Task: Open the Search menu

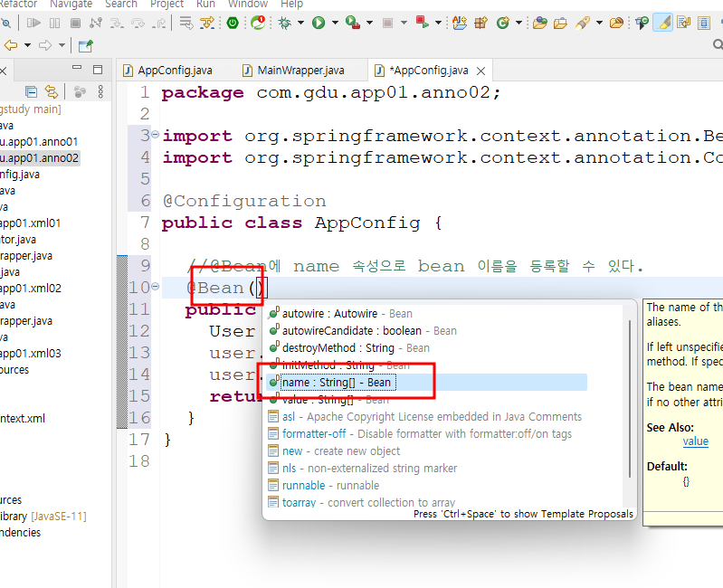Action: pos(121,5)
